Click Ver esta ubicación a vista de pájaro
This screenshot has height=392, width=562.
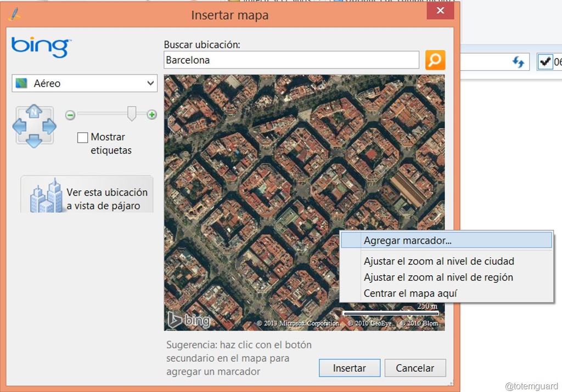(87, 194)
